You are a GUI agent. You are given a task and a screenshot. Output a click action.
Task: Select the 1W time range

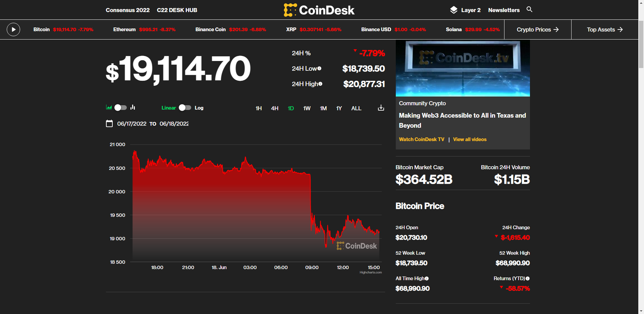coord(307,108)
